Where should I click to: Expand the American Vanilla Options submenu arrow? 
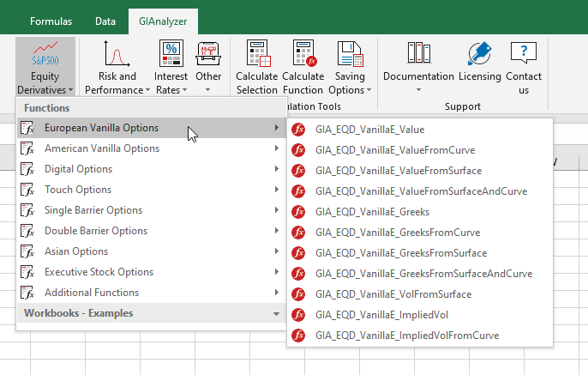276,148
